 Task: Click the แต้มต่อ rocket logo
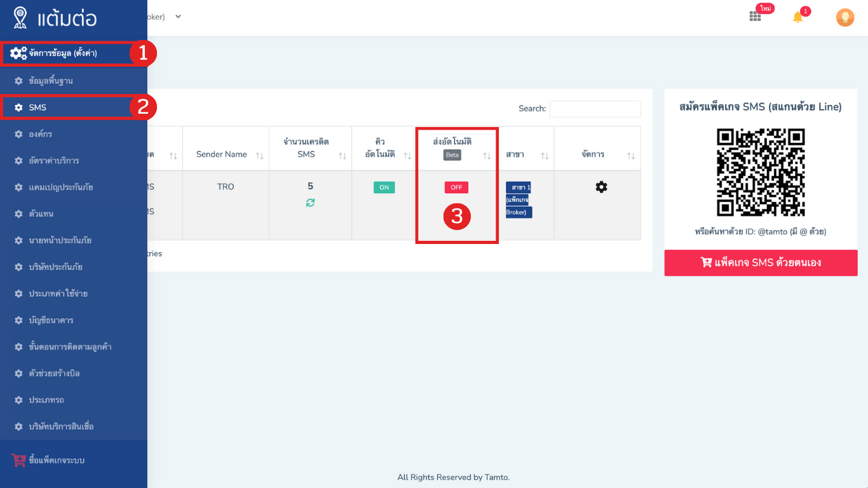20,18
